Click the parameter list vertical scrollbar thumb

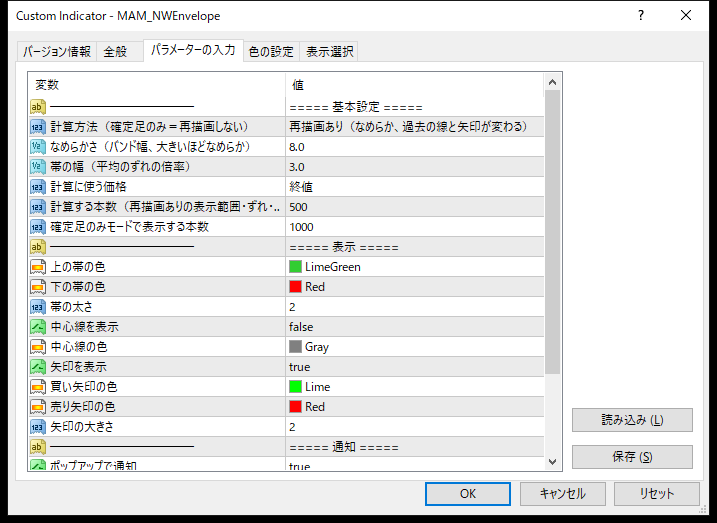(x=552, y=232)
